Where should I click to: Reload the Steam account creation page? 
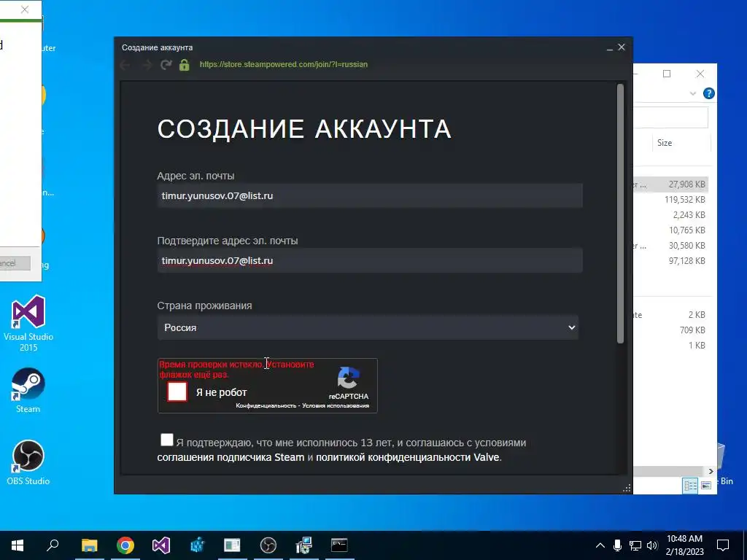[166, 65]
